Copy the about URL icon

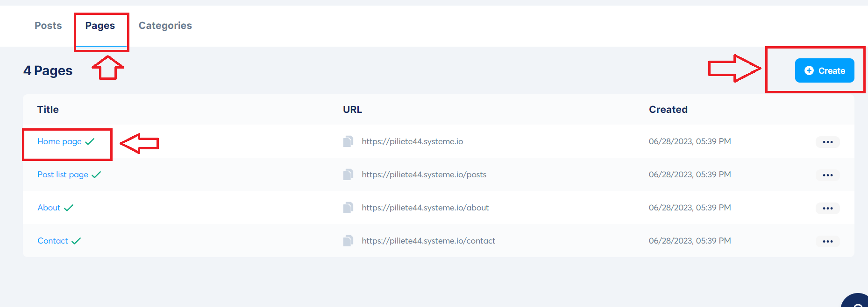[x=348, y=208]
